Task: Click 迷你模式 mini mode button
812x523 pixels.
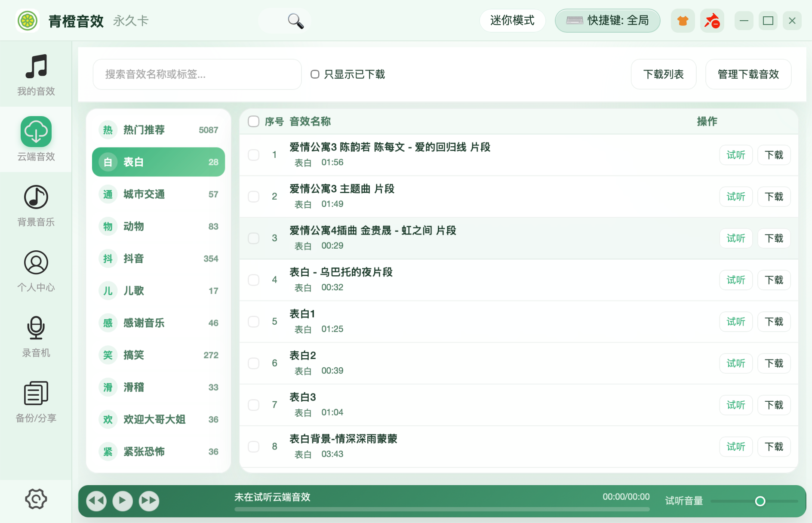Action: tap(512, 21)
